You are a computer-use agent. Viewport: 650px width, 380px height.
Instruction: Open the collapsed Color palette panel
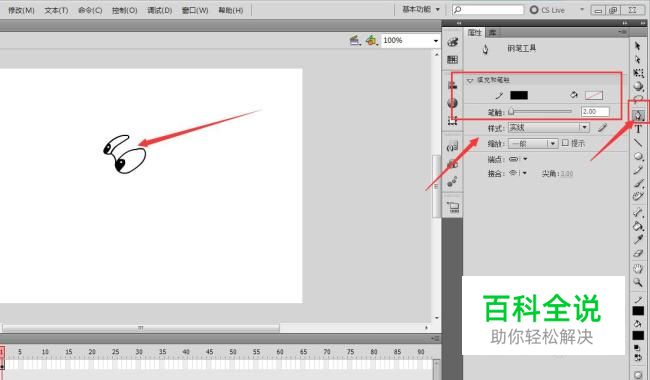click(x=453, y=42)
